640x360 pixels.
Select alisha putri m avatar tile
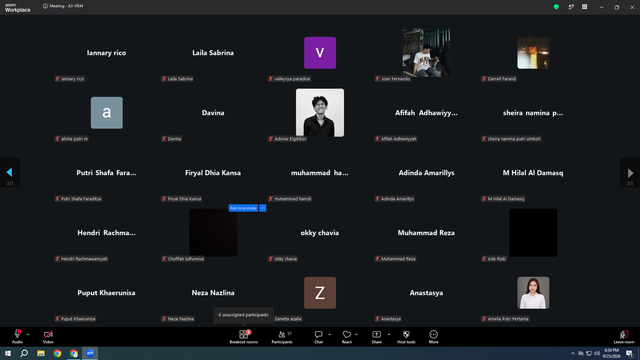pos(107,113)
